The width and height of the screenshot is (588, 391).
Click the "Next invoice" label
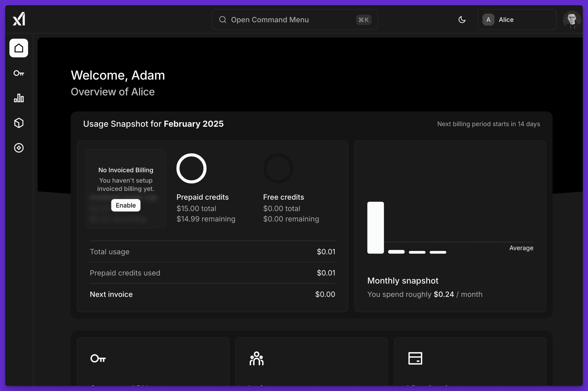pos(111,294)
